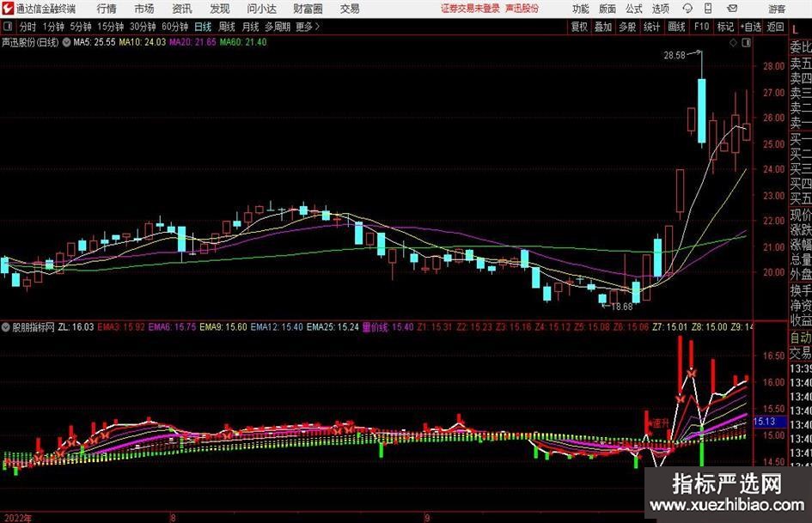Click the 多股 toolbar button
812x523 pixels.
(x=627, y=27)
